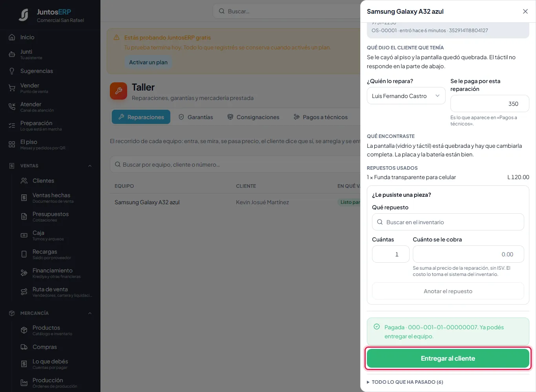536x392 pixels.
Task: Collapse the MERCANCÍA sidebar section
Action: [x=90, y=313]
